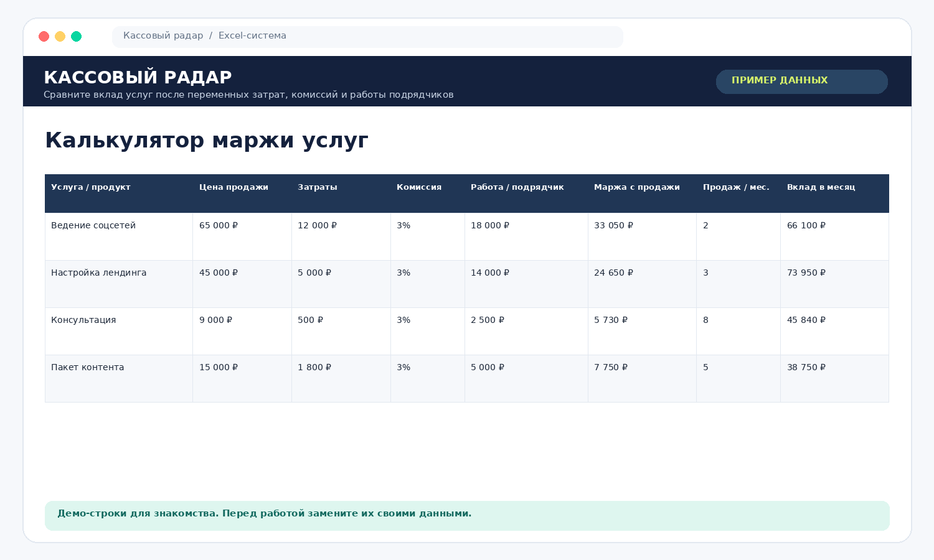The width and height of the screenshot is (934, 560).
Task: Maximize the window with the green dot
Action: click(76, 36)
